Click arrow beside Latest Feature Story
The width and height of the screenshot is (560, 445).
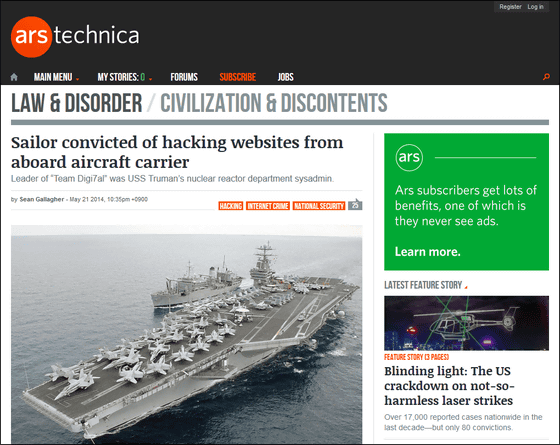466,286
